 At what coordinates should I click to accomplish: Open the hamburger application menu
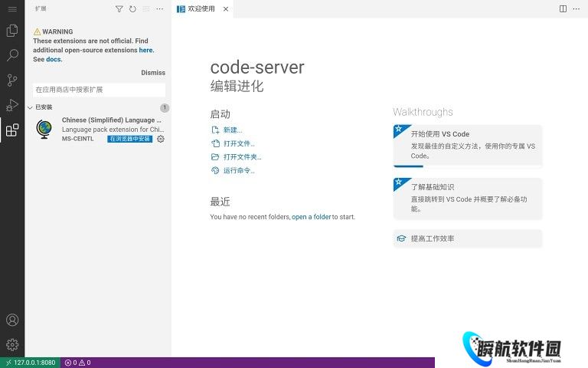tap(12, 8)
